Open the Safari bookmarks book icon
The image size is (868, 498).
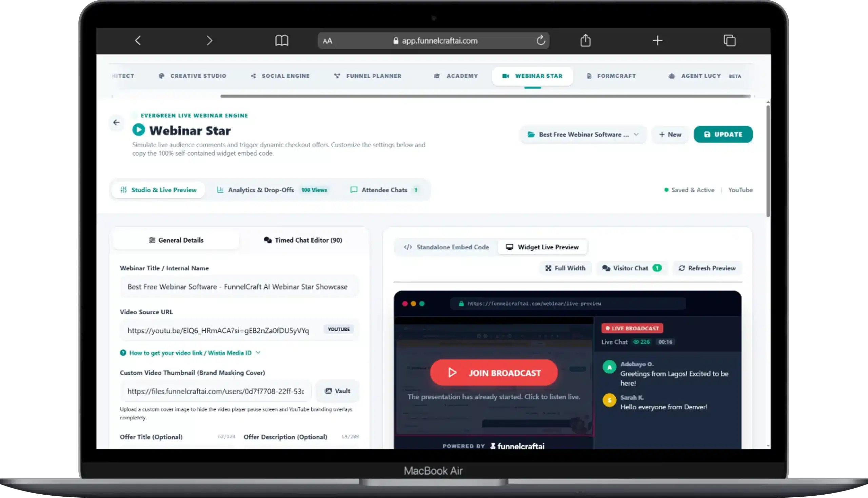282,41
